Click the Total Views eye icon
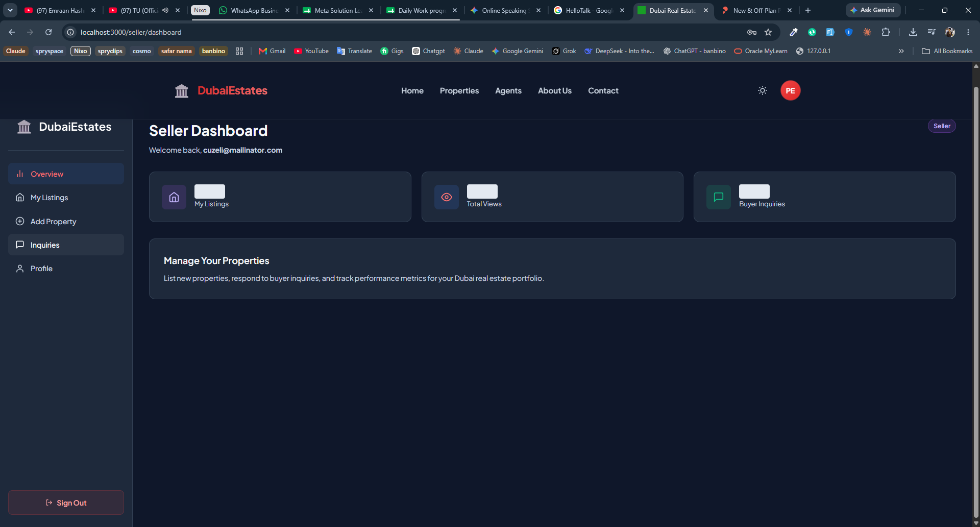The width and height of the screenshot is (980, 527). (x=447, y=197)
